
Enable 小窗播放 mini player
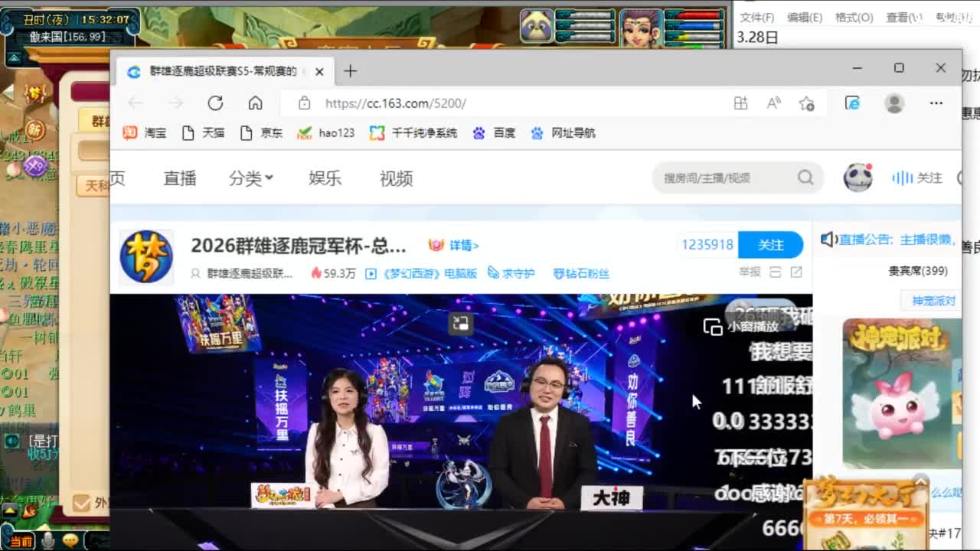(x=741, y=326)
